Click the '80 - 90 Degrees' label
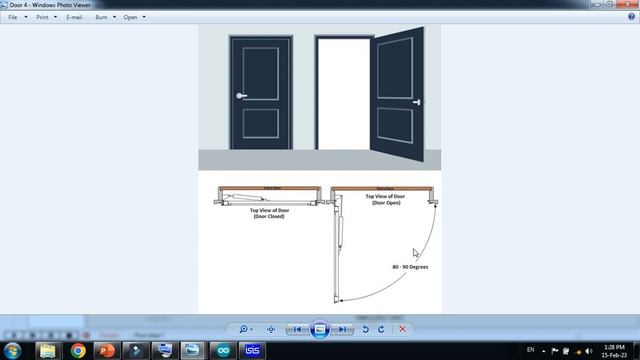 410,267
